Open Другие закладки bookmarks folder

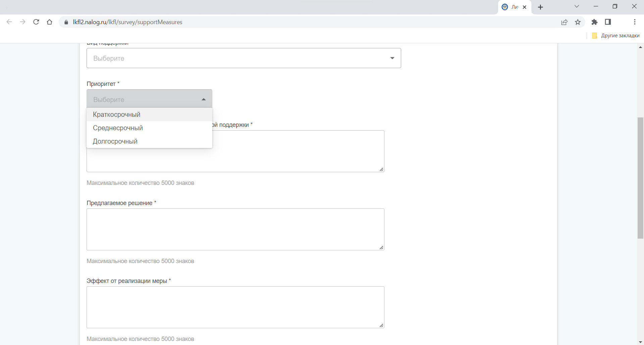tap(616, 36)
